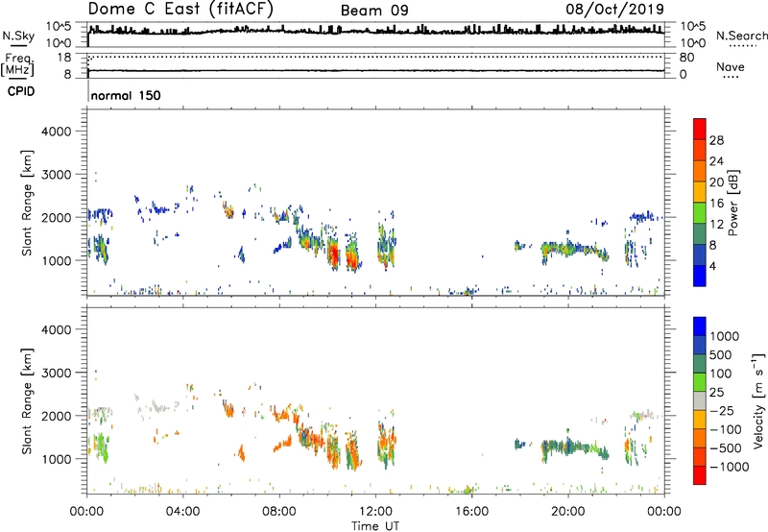Click the "N.Sky" legend label
This screenshot has height=532, width=768.
(x=18, y=36)
